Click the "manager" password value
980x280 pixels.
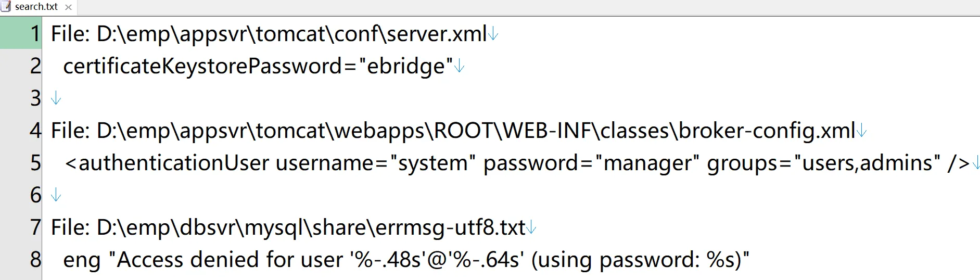pyautogui.click(x=647, y=163)
